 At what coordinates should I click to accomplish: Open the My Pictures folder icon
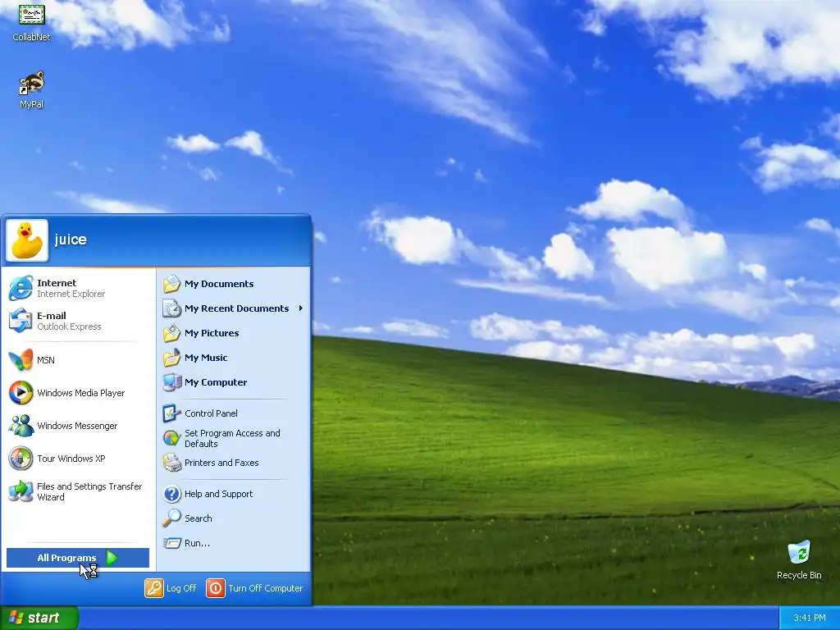pyautogui.click(x=172, y=333)
